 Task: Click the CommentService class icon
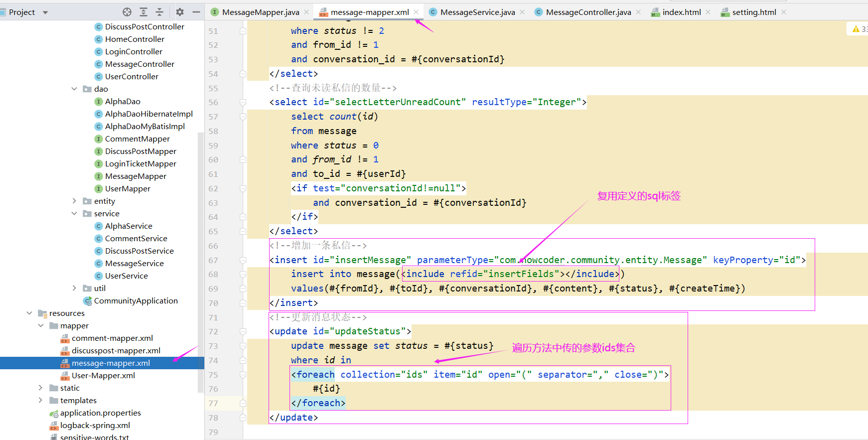coord(99,238)
